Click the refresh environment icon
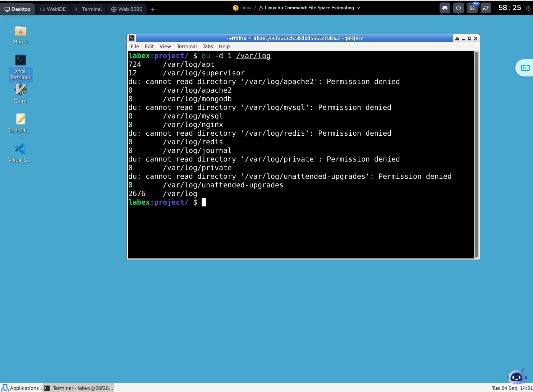 pos(486,8)
